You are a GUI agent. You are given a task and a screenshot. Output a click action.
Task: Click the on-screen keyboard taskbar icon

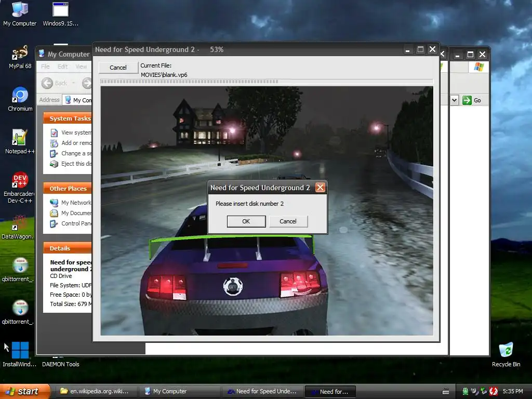(446, 392)
